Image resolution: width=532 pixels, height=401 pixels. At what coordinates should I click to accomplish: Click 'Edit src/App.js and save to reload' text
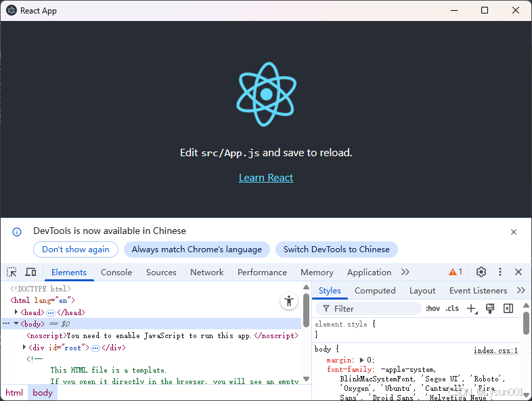(266, 153)
